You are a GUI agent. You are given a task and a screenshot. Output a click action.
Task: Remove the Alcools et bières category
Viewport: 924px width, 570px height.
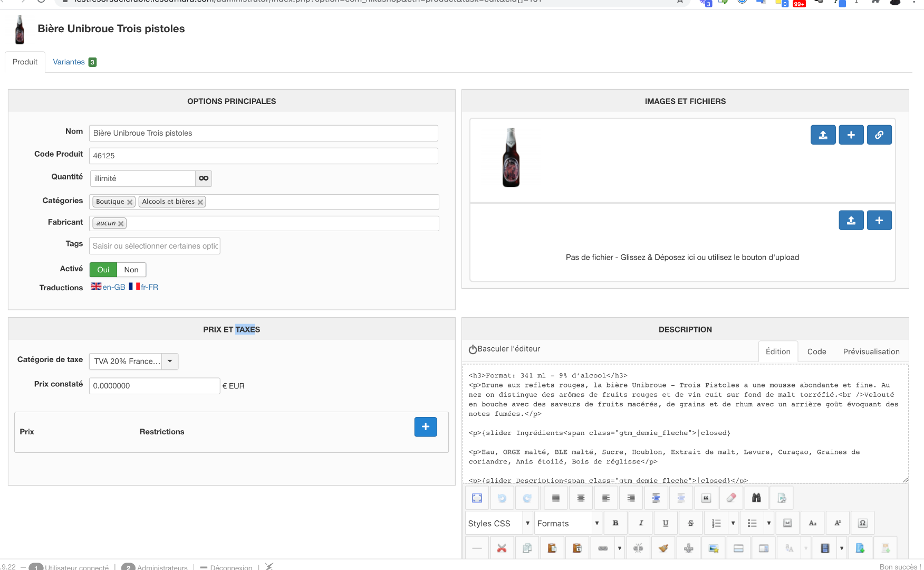coord(200,202)
